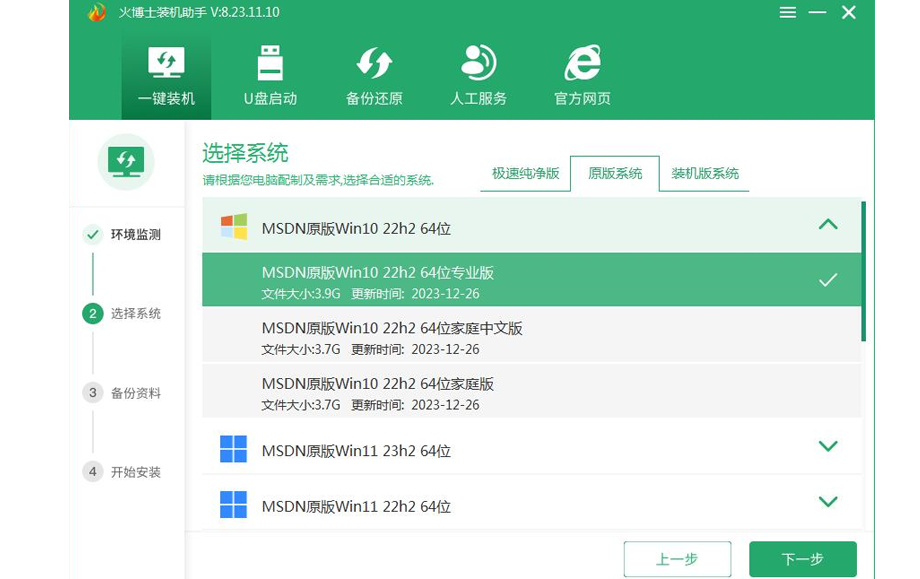920x579 pixels.
Task: Switch to the 极速纯净版 tab
Action: (x=526, y=173)
